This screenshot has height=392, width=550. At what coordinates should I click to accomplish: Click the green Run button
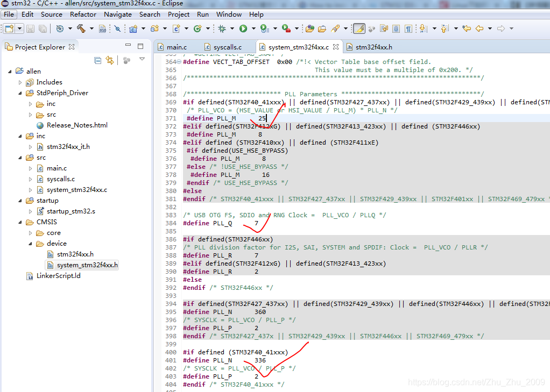click(x=243, y=28)
